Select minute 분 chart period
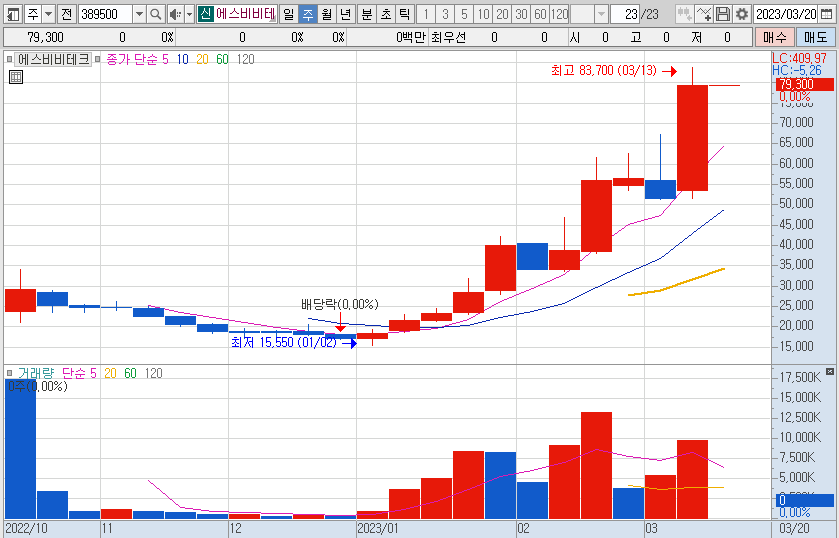839x538 pixels. 367,14
